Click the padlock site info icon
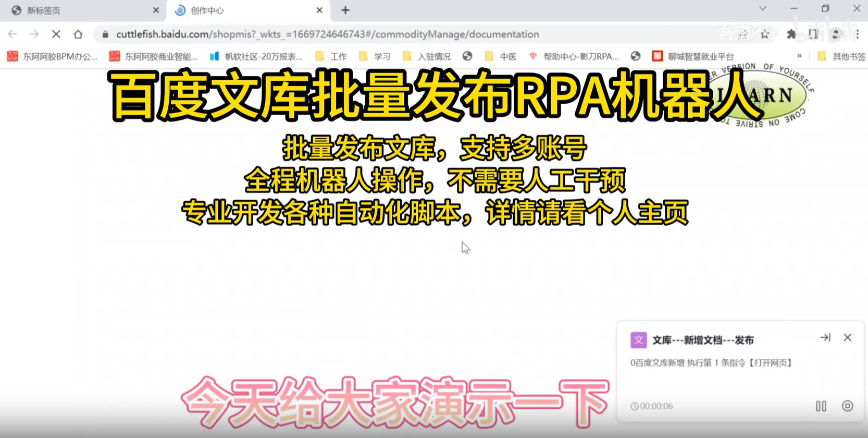868x438 pixels. [x=105, y=34]
